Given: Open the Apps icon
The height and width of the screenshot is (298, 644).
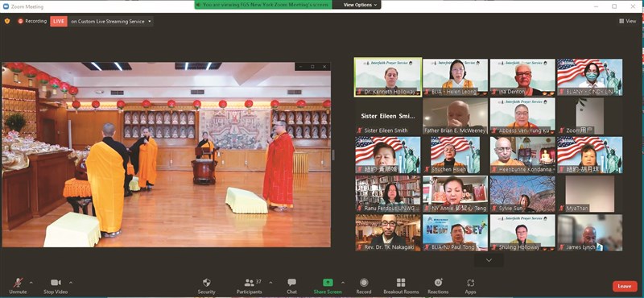Looking at the screenshot, I should click(471, 283).
